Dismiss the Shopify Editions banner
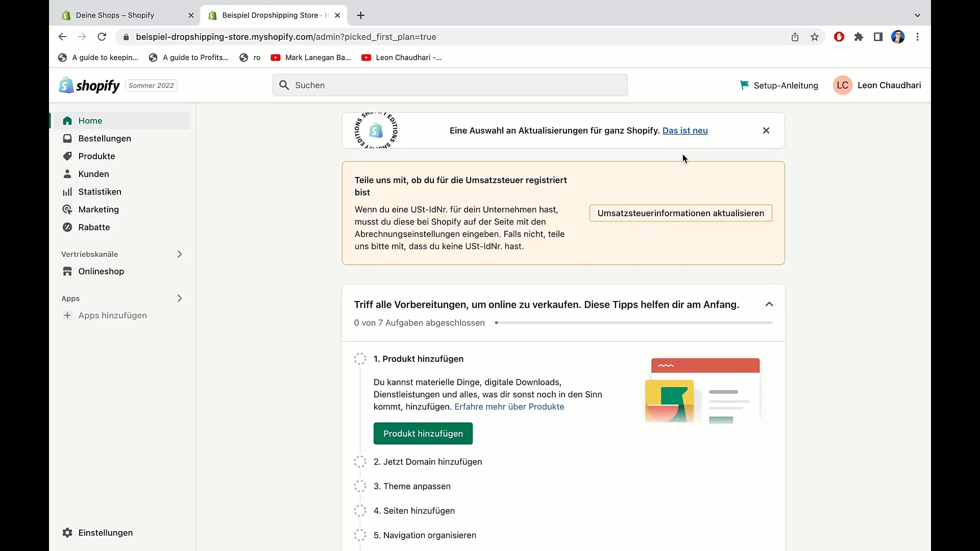980x551 pixels. (x=766, y=131)
